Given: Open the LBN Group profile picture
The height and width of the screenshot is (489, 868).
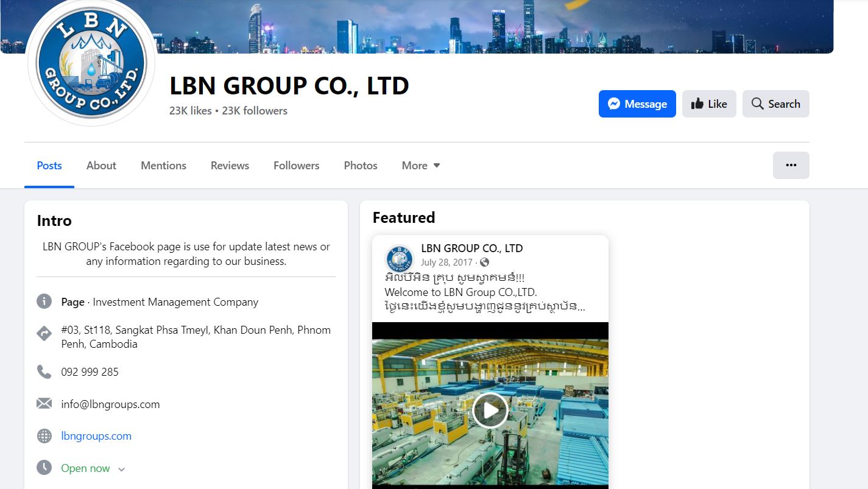Looking at the screenshot, I should [x=91, y=62].
